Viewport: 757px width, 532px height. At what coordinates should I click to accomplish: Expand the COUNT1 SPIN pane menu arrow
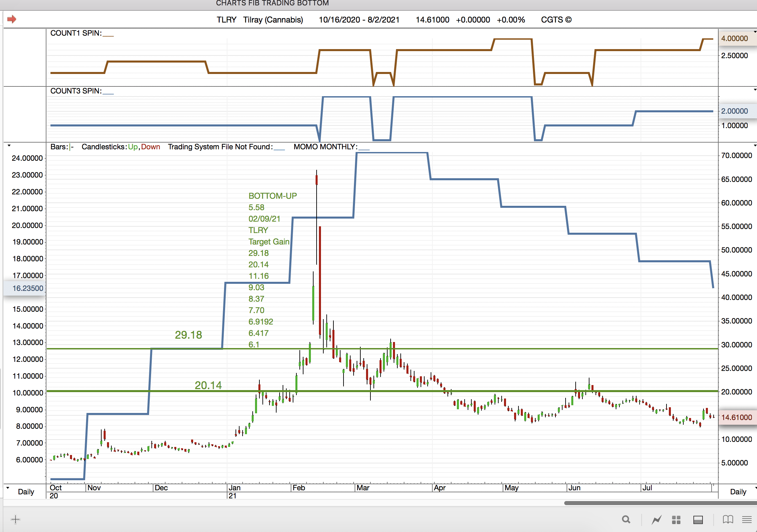[755, 32]
